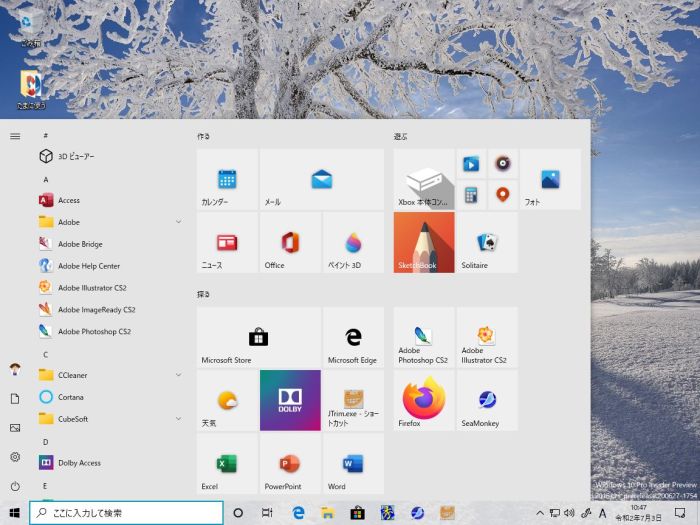The height and width of the screenshot is (525, 700).
Task: Open the volume control in system tray
Action: pyautogui.click(x=569, y=513)
